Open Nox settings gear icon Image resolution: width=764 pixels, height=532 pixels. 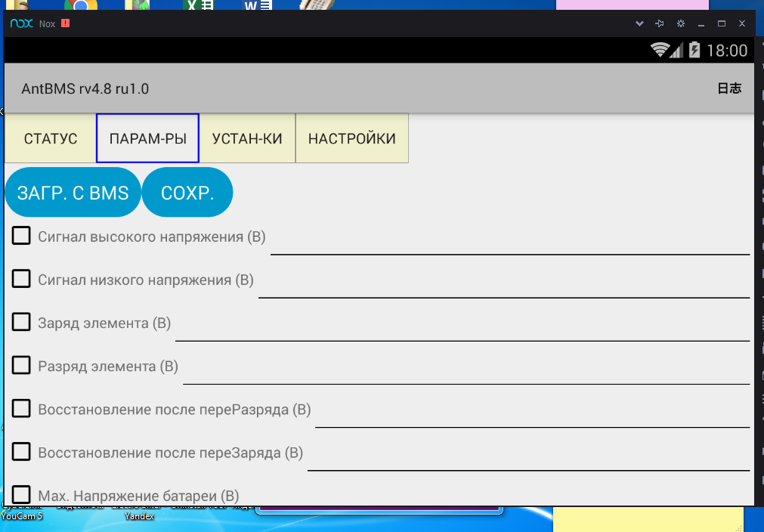point(681,23)
